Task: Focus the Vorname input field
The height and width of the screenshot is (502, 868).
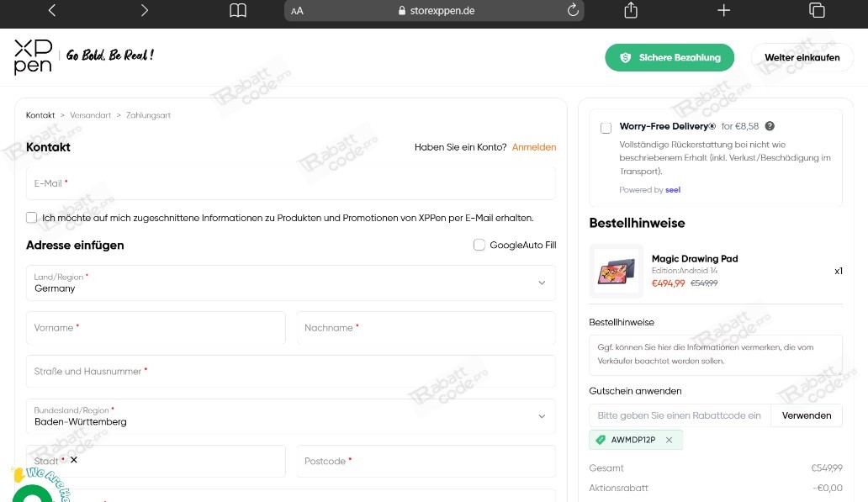Action: click(156, 328)
